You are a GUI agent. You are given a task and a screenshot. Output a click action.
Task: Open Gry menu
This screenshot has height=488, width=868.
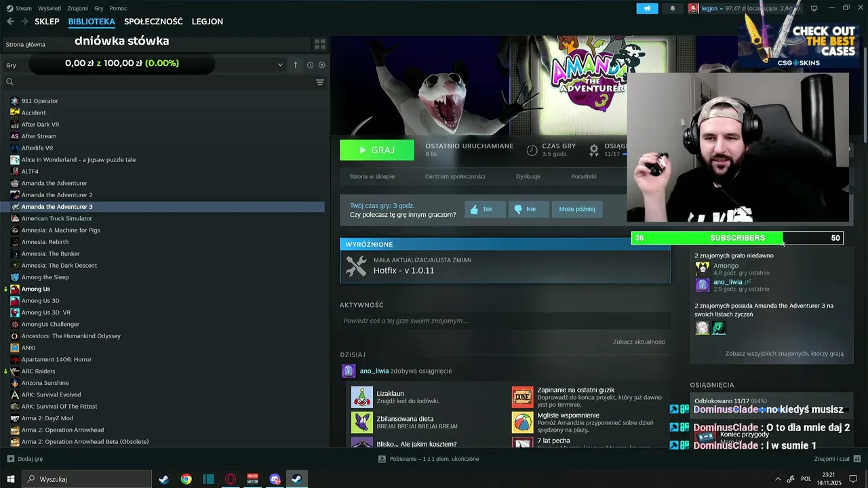click(x=99, y=8)
